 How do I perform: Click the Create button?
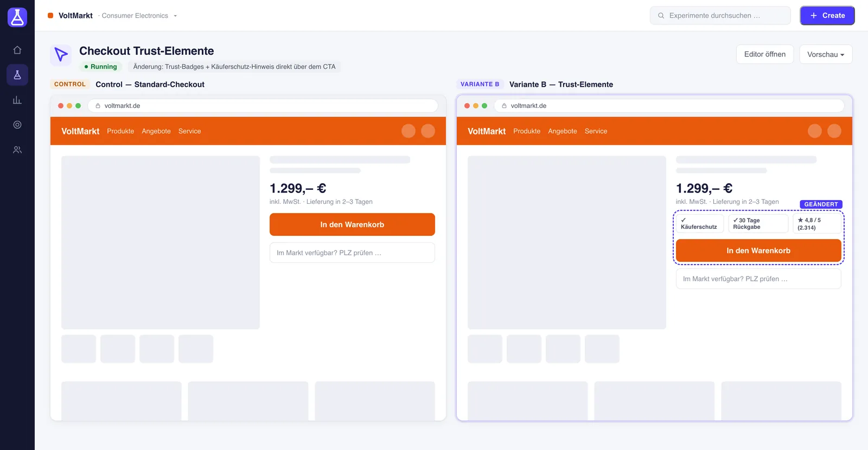tap(827, 16)
